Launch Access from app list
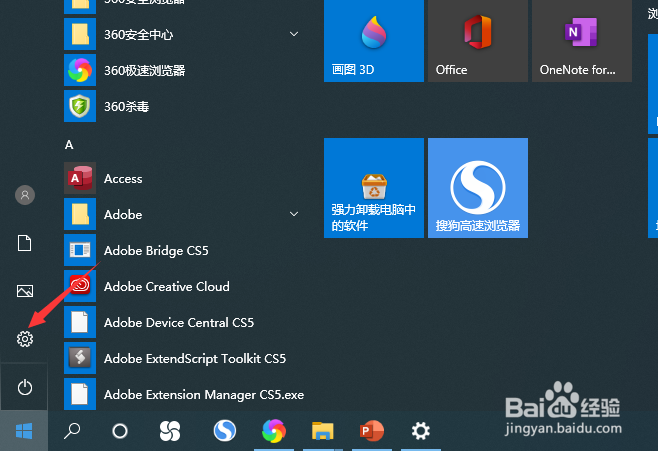Screen dimensions: 658x451 (185, 178)
